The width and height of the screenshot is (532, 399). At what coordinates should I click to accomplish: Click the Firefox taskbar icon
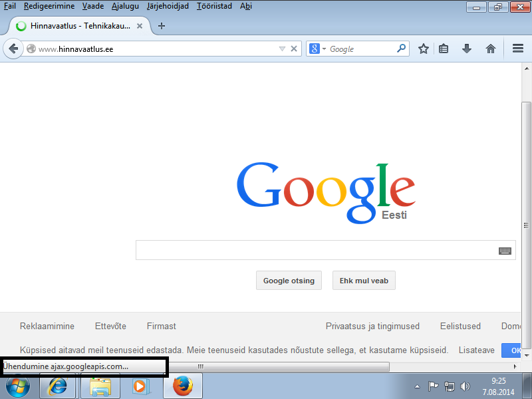(x=183, y=386)
